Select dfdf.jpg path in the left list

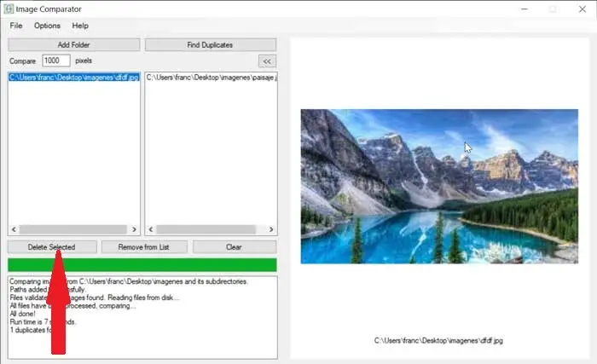point(74,78)
